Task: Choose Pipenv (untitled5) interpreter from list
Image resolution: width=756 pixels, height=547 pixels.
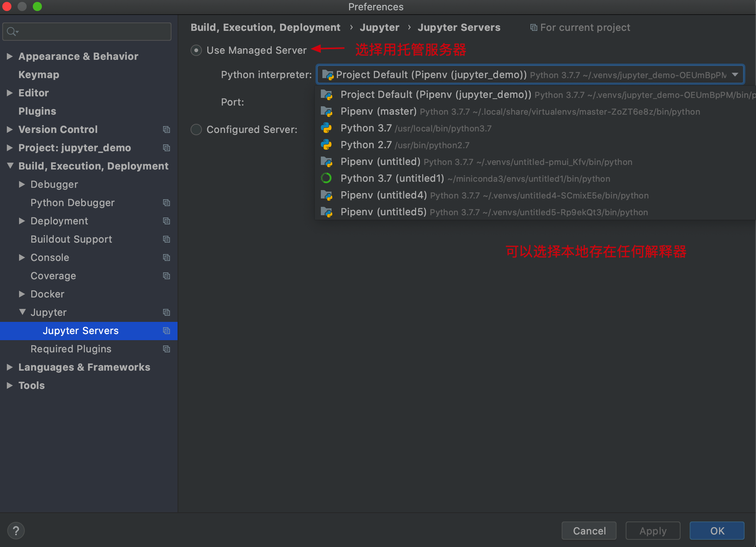Action: pyautogui.click(x=535, y=212)
